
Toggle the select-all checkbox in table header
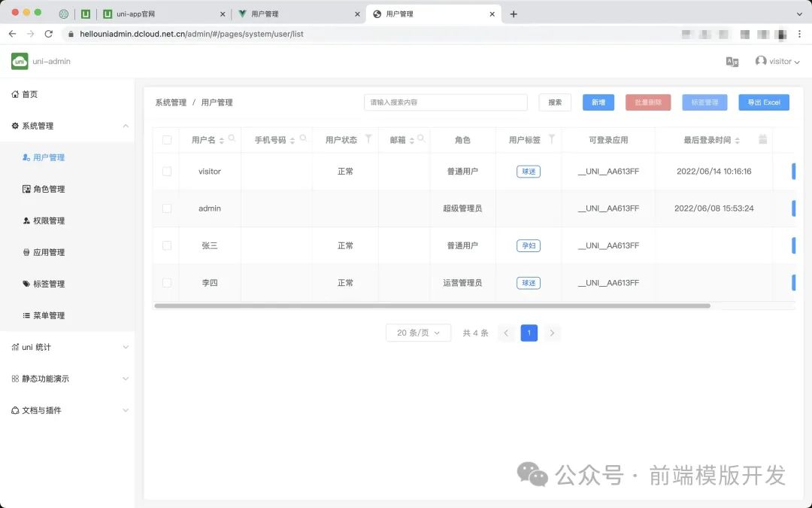pyautogui.click(x=167, y=140)
